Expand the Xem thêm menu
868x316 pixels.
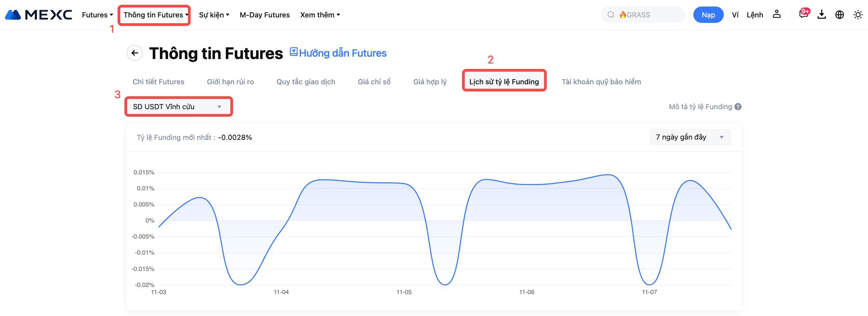320,15
